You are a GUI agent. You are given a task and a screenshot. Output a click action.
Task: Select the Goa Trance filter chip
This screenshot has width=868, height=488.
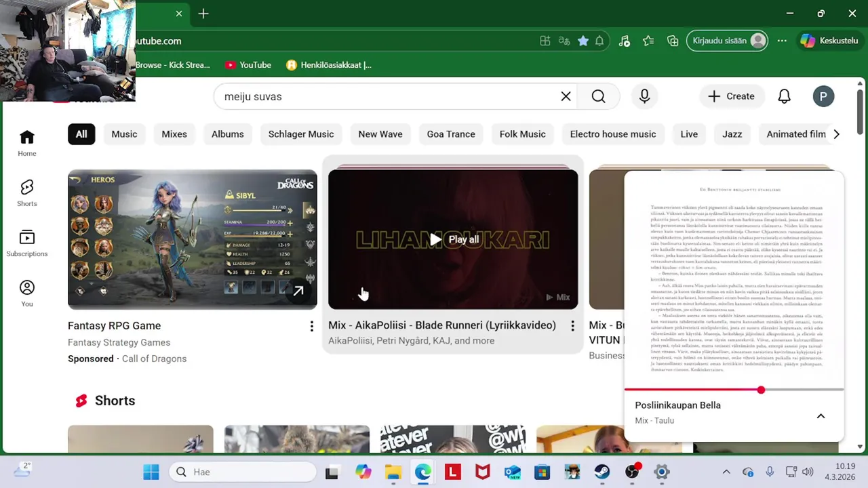tap(451, 134)
